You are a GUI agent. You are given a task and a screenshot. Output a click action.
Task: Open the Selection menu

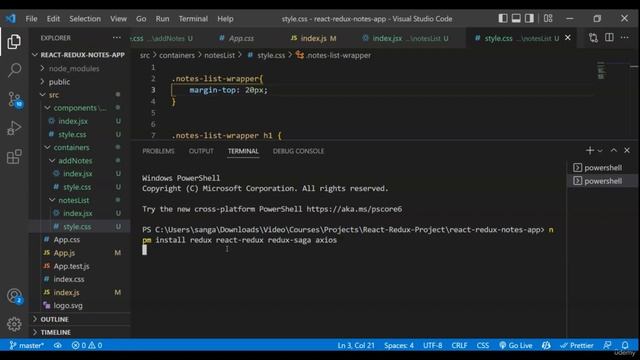click(85, 19)
